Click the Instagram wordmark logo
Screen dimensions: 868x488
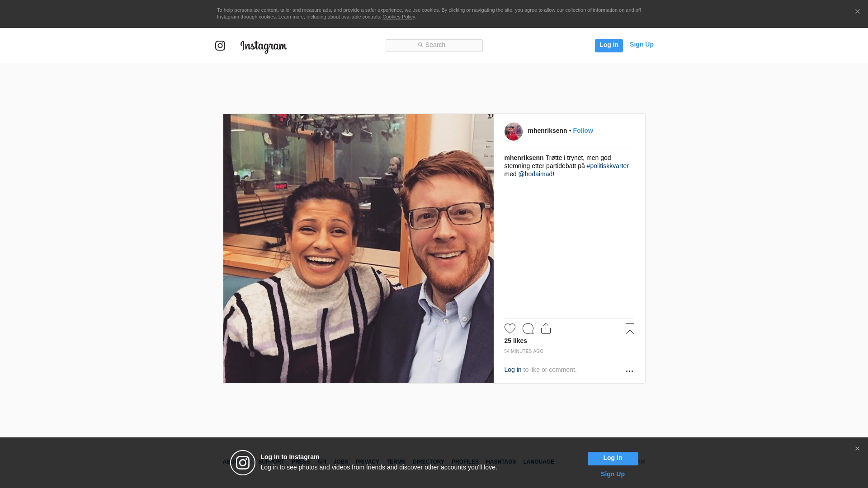[x=264, y=46]
